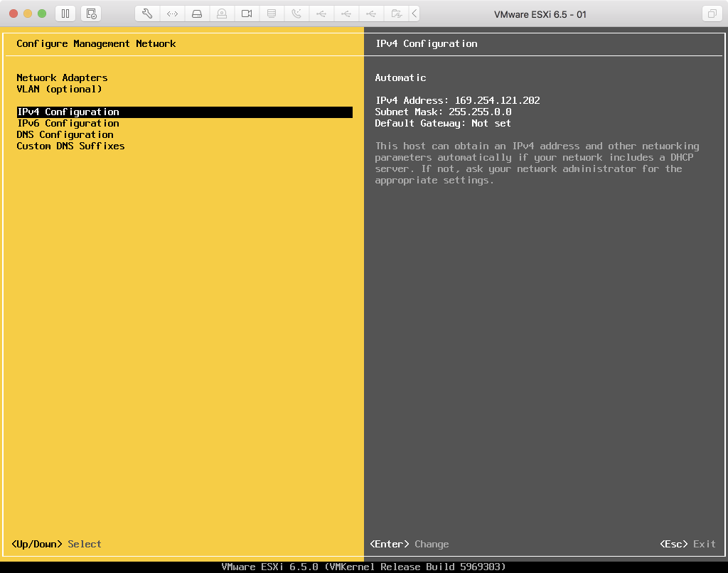The height and width of the screenshot is (573, 728).
Task: Pause the virtual machine
Action: coord(65,14)
